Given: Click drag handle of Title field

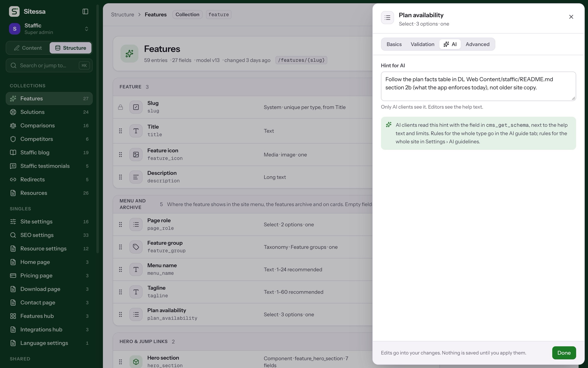Looking at the screenshot, I should coord(120,131).
